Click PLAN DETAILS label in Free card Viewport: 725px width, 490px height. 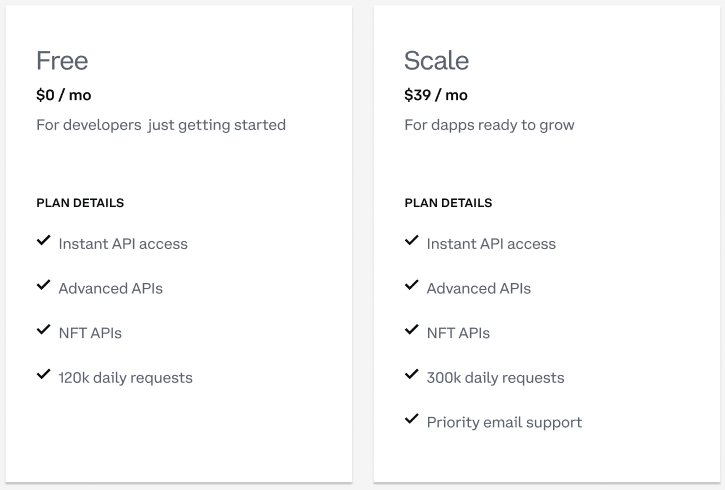80,203
